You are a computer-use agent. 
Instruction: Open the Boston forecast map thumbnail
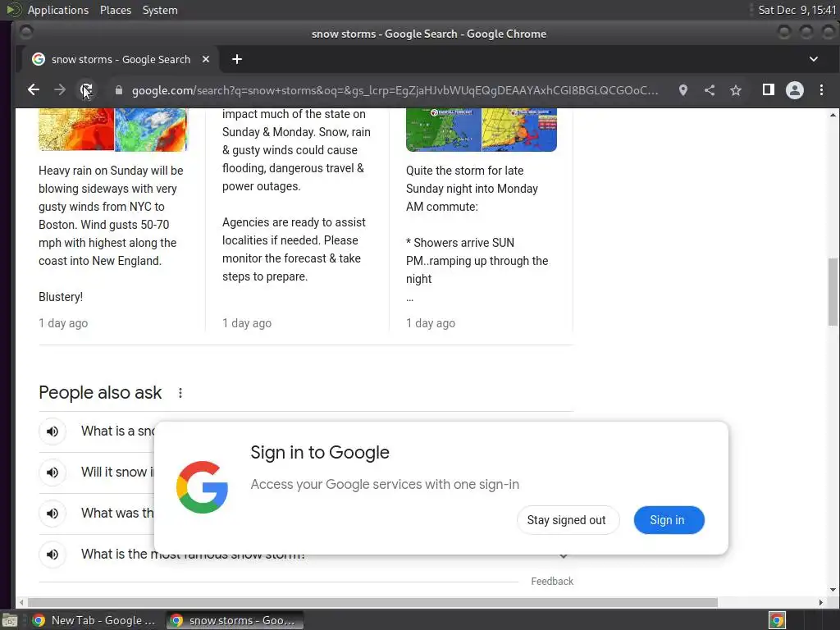click(481, 129)
